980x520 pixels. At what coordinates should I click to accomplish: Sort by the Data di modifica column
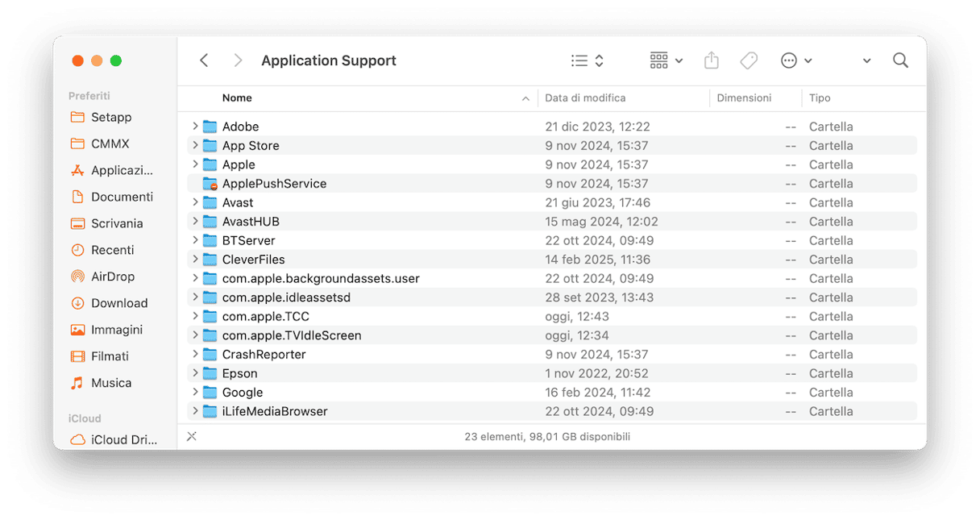pos(585,98)
